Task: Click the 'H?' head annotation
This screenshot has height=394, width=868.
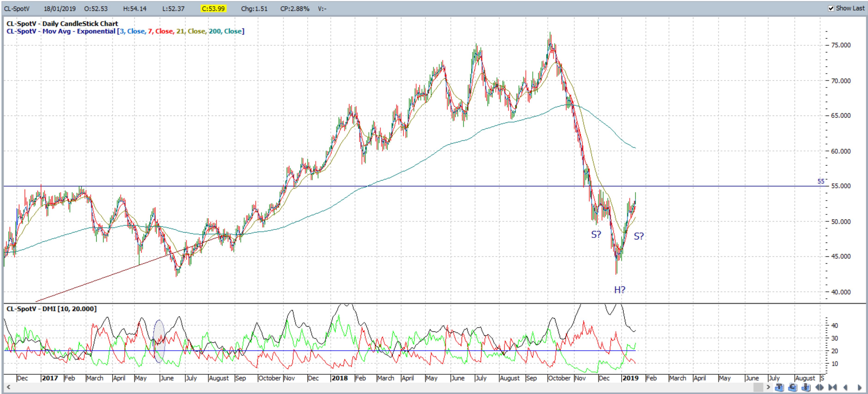Action: point(620,290)
